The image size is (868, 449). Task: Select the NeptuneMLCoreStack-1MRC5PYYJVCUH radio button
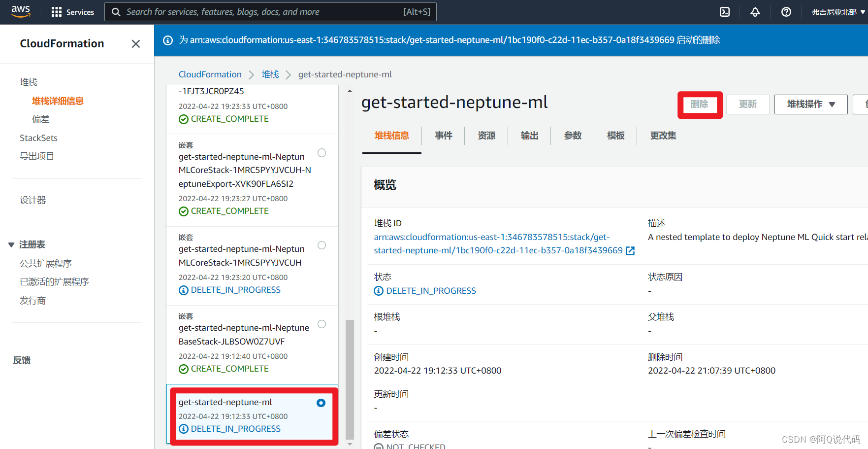321,245
